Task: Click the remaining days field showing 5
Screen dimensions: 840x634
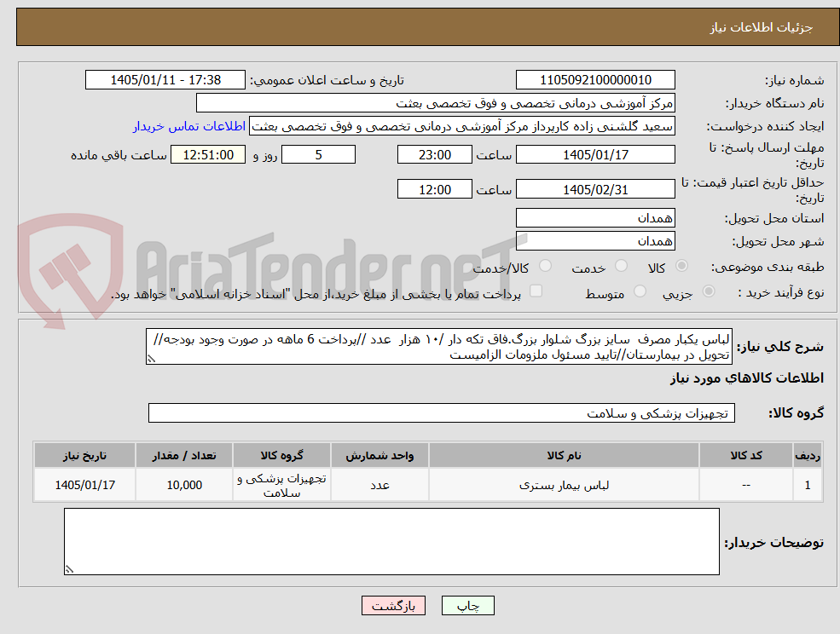Action: click(318, 155)
